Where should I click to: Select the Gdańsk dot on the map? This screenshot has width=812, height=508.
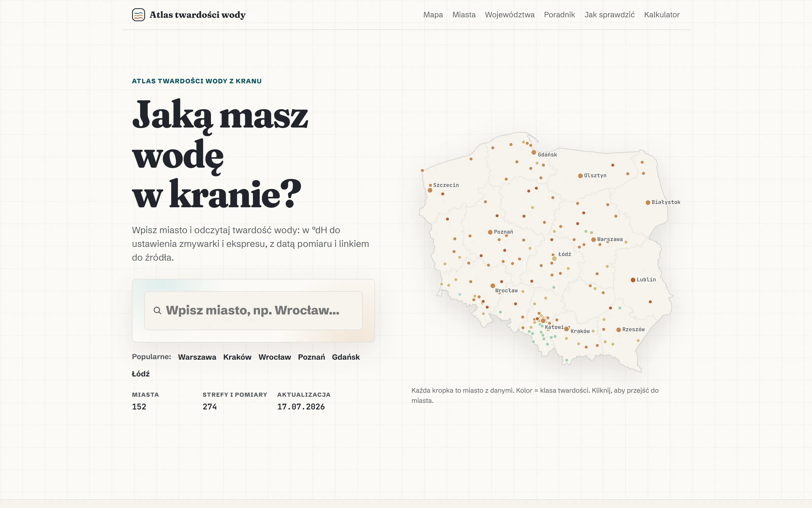[x=533, y=153]
